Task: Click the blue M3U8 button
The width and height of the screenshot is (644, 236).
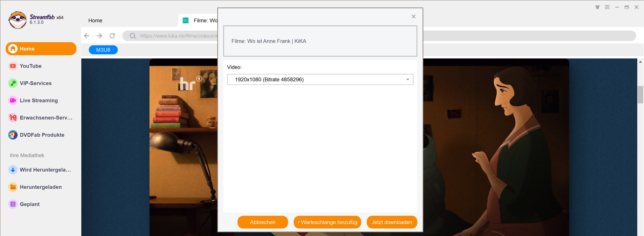Action: pyautogui.click(x=103, y=50)
